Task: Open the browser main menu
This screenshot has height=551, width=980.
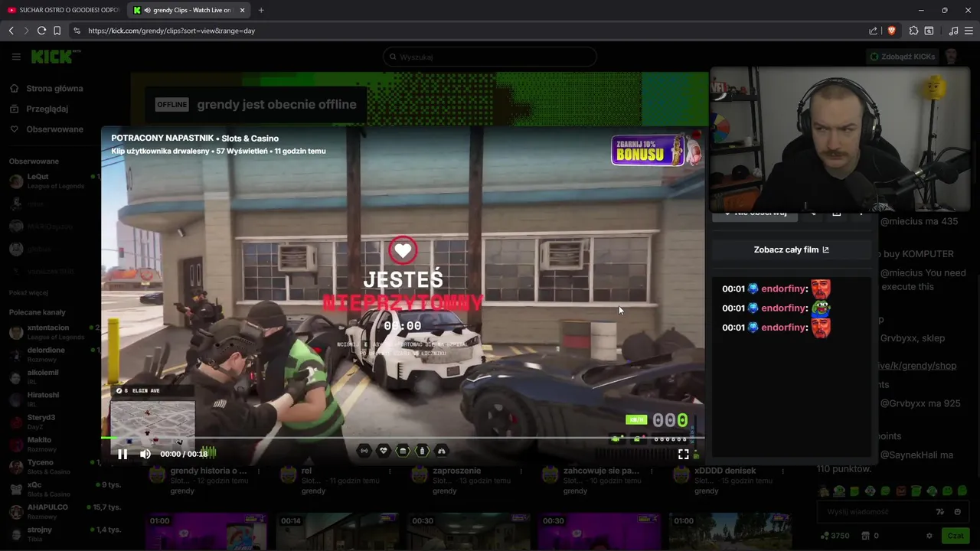Action: [969, 31]
